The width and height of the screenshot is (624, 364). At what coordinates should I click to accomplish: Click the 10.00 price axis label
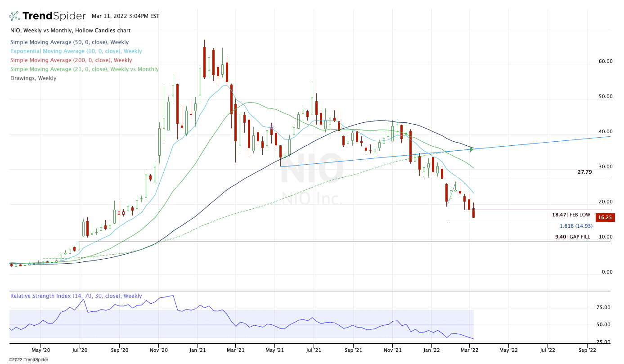coord(606,237)
